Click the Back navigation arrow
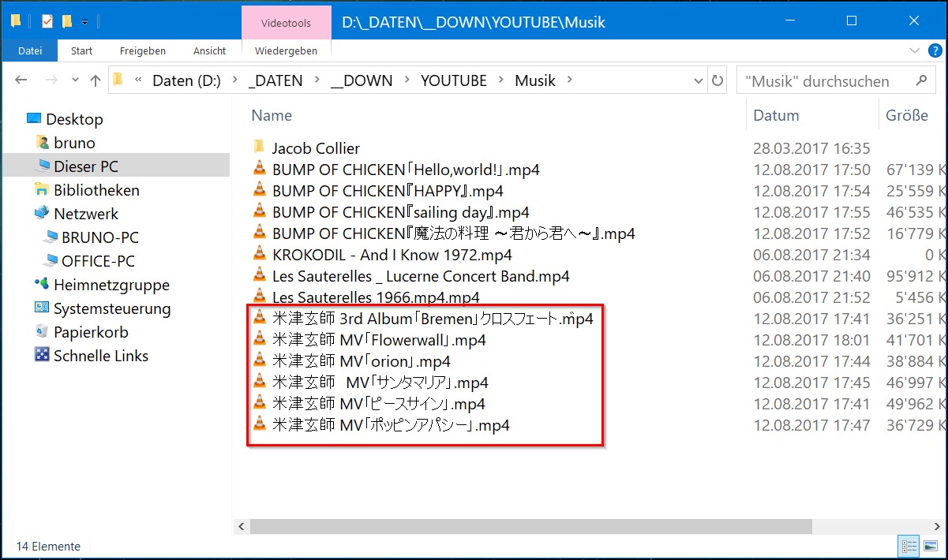 tap(21, 80)
